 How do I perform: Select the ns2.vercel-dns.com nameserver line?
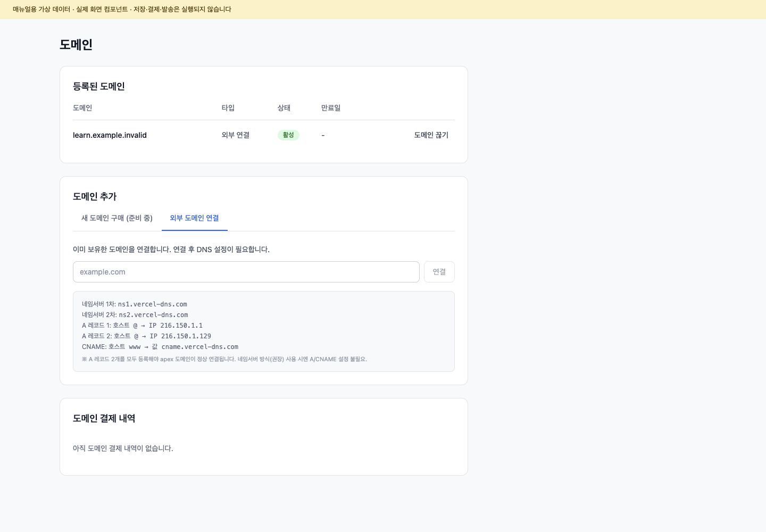[135, 315]
